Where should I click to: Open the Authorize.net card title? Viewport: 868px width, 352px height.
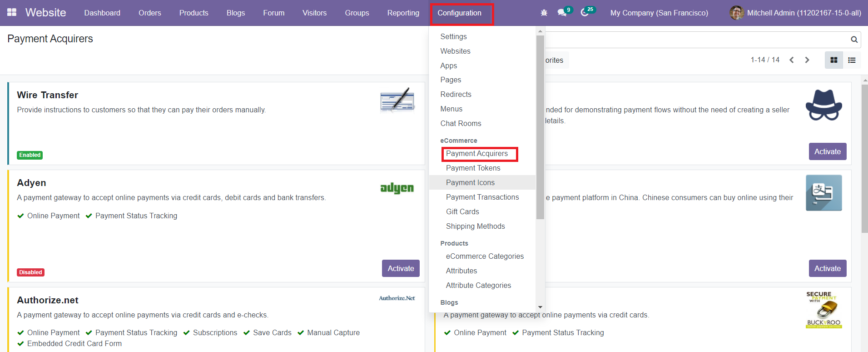(48, 300)
